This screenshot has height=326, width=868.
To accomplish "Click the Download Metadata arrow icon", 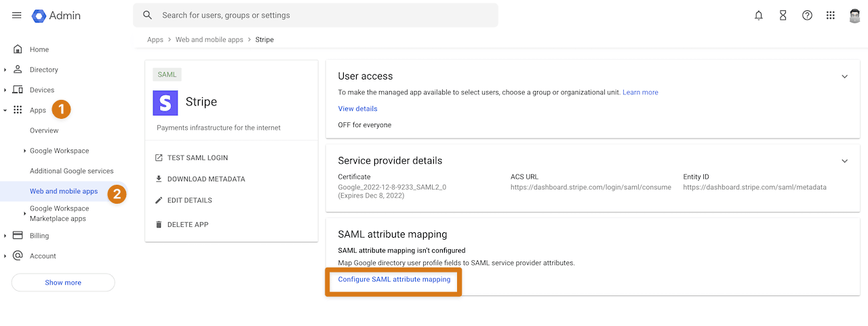I will click(x=159, y=179).
